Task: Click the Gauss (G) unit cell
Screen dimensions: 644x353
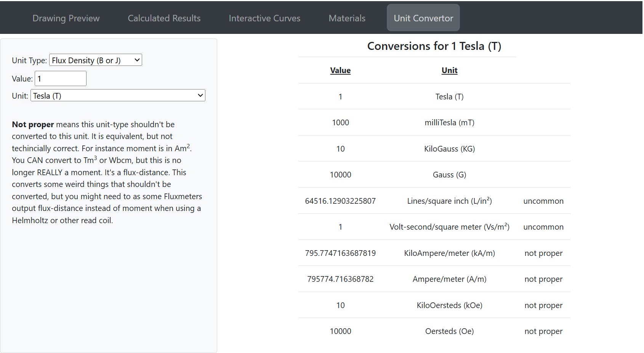Action: click(449, 175)
